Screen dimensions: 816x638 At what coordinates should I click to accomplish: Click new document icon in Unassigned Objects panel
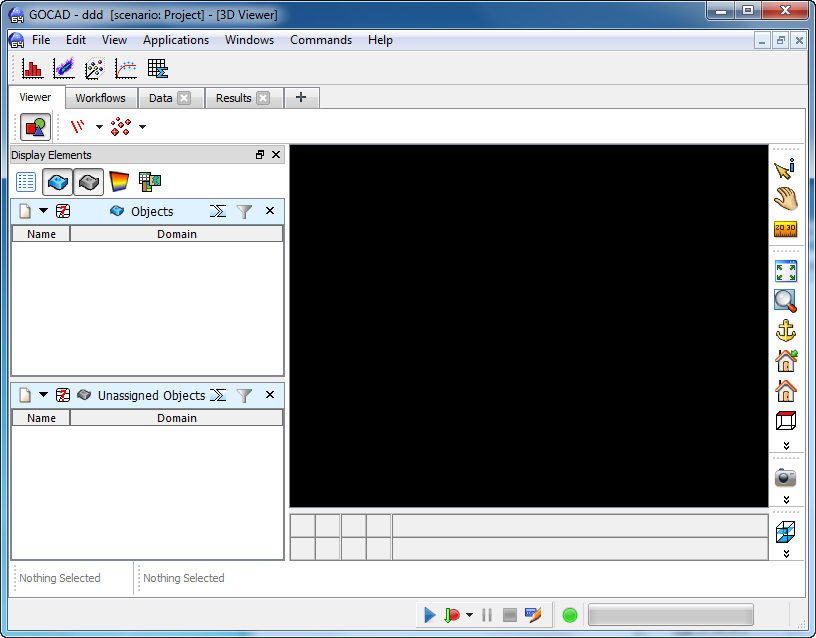coord(24,395)
